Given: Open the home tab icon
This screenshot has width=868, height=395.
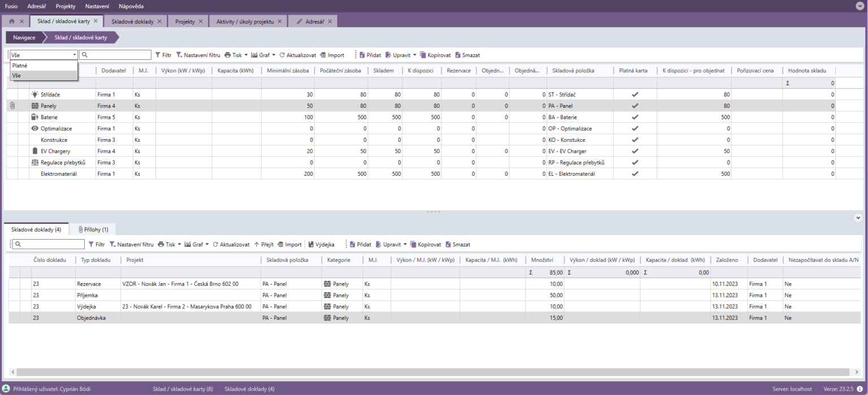Looking at the screenshot, I should [12, 21].
